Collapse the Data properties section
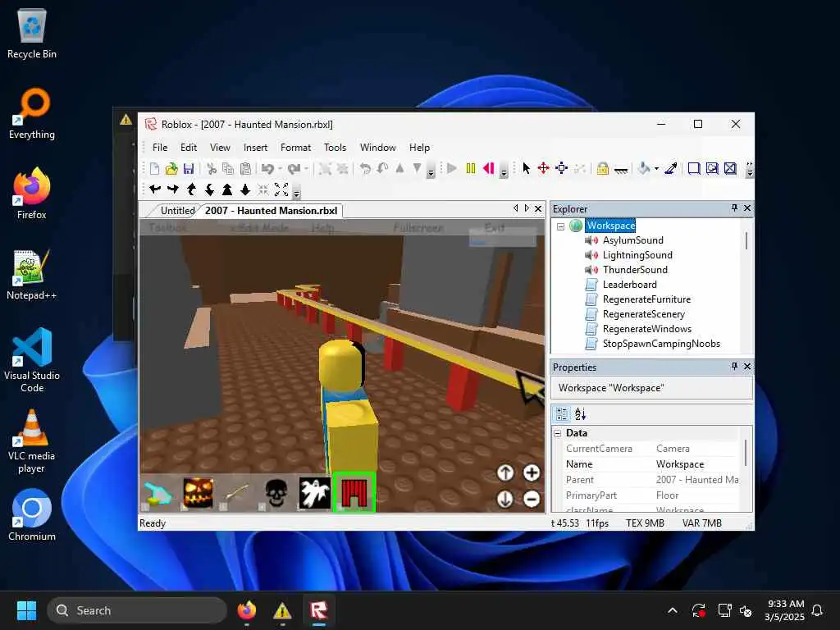840x630 pixels. 558,433
